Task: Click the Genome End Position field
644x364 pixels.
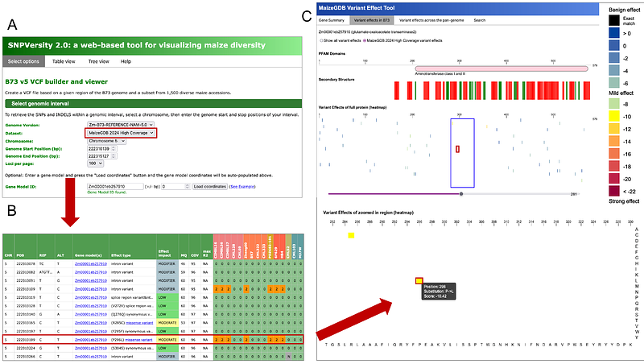Action: 102,156
